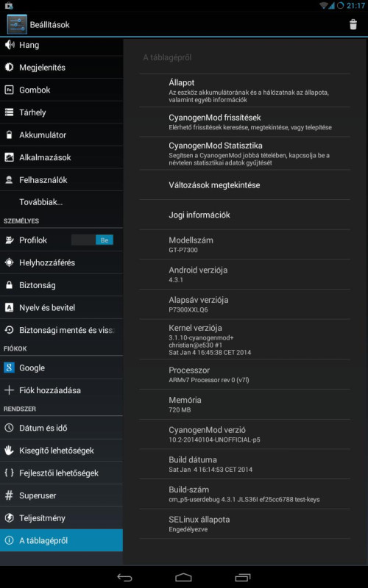Image resolution: width=368 pixels, height=588 pixels.
Task: Tap the Akkumulátor battery icon
Action: [9, 135]
